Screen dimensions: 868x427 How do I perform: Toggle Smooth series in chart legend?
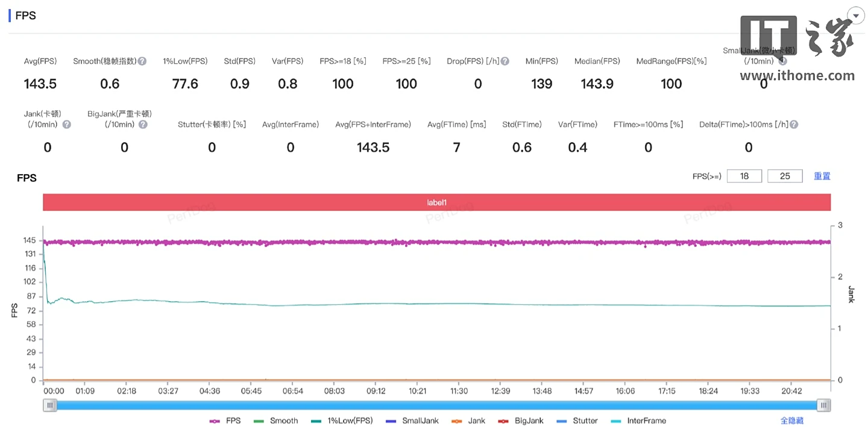[276, 421]
